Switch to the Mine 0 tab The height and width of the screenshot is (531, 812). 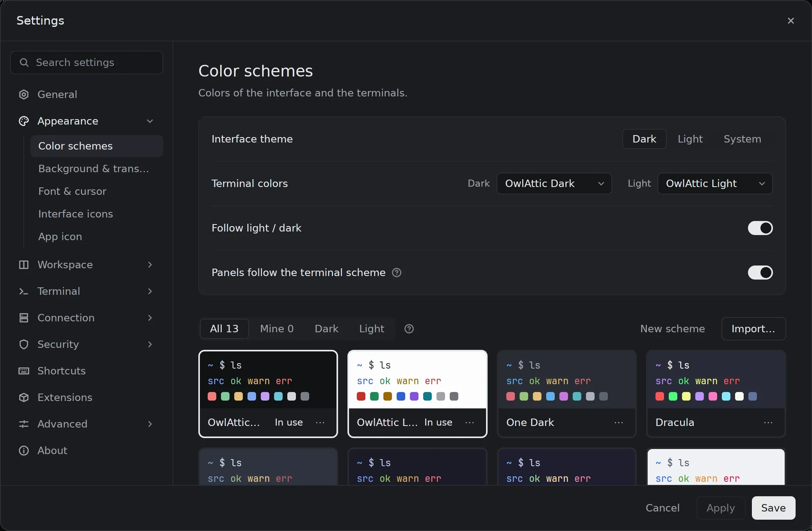tap(277, 329)
